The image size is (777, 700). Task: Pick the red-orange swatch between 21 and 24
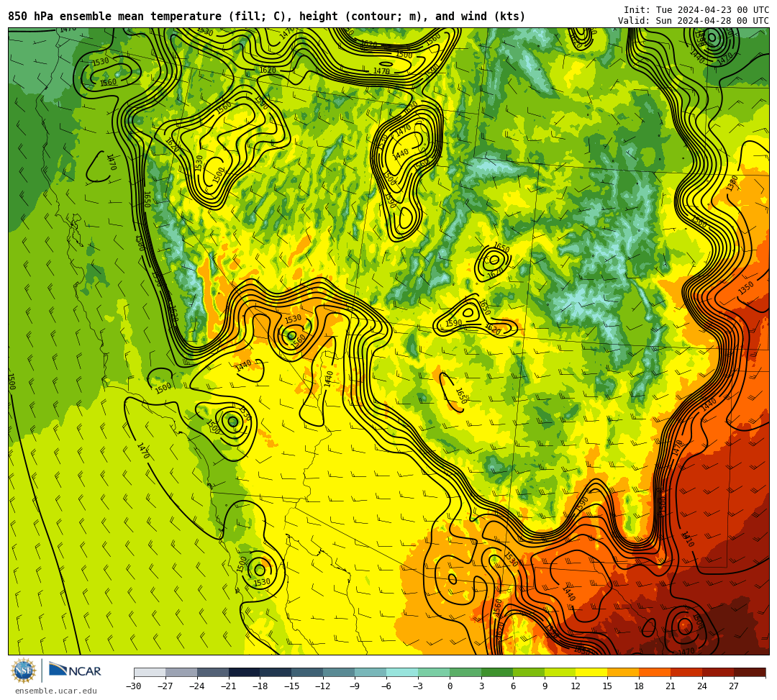(x=687, y=672)
